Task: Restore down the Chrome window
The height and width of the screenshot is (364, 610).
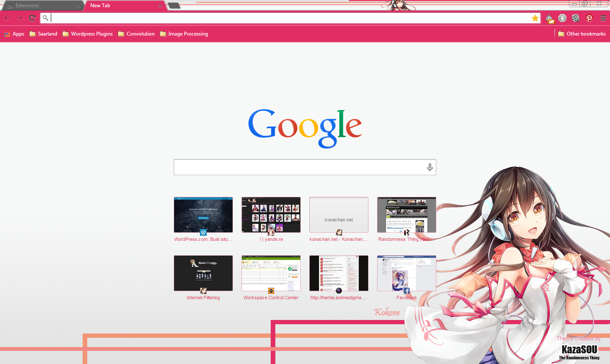Action: [585, 3]
